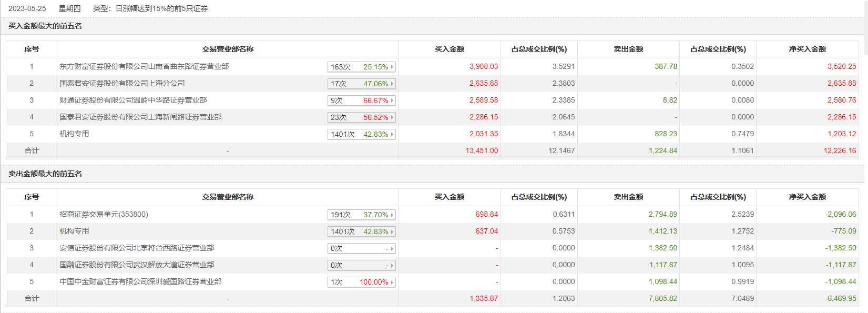Click 招商证券交易单元(353800) link

pyautogui.click(x=104, y=215)
